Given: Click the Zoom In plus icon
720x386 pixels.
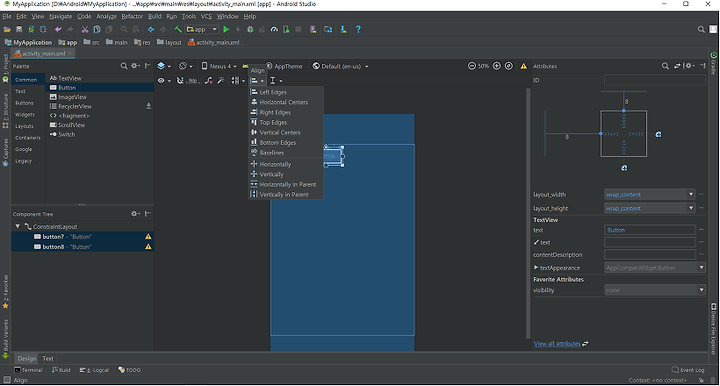Looking at the screenshot, I should click(x=496, y=66).
